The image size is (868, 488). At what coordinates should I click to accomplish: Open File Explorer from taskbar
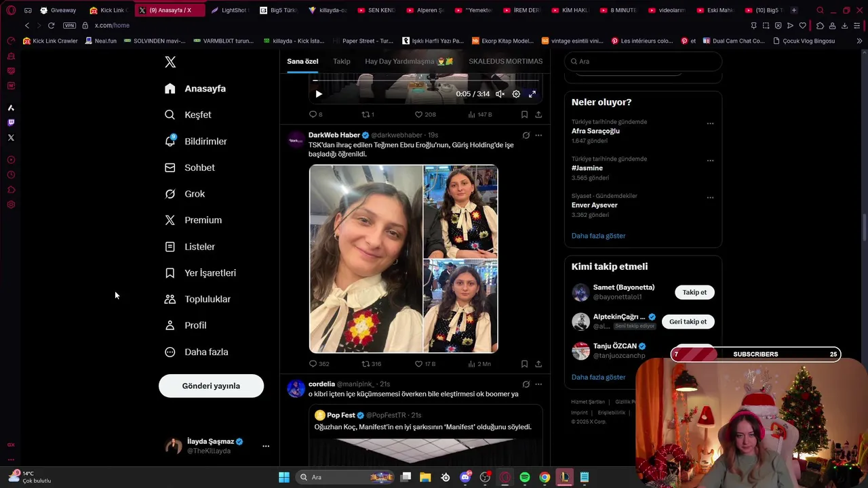tap(425, 477)
